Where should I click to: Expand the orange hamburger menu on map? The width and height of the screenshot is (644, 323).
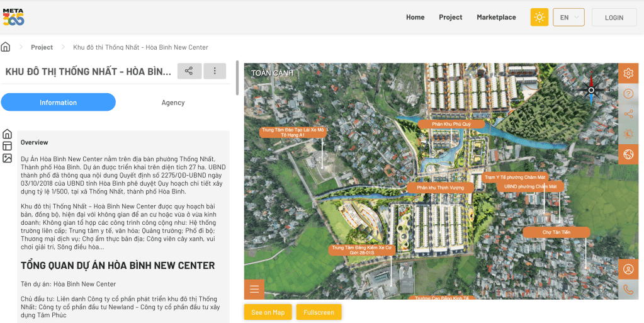point(254,290)
